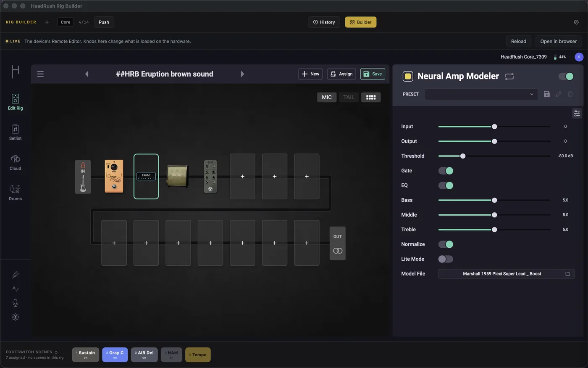Add a new tab with plus icon
This screenshot has height=368, width=588.
[47, 22]
